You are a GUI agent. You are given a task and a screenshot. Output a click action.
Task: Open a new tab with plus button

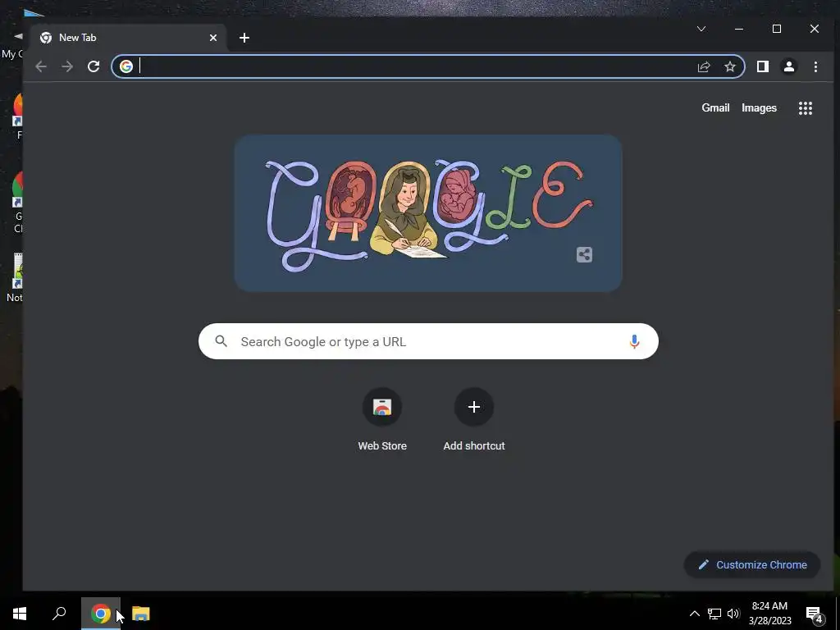(244, 38)
